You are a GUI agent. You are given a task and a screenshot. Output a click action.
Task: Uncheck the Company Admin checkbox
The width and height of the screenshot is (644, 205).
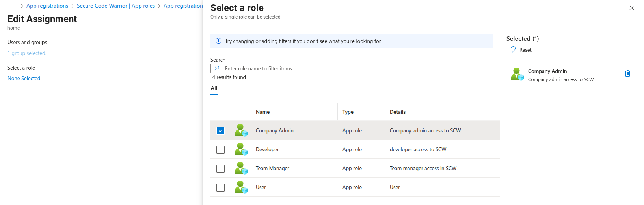220,131
